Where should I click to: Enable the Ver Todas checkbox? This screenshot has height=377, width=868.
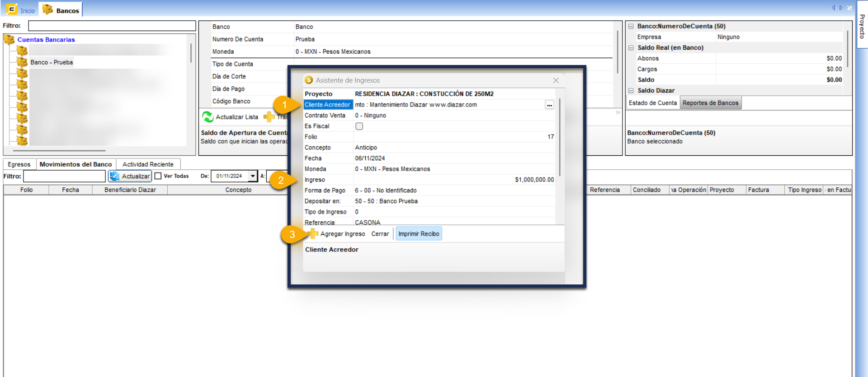[158, 176]
